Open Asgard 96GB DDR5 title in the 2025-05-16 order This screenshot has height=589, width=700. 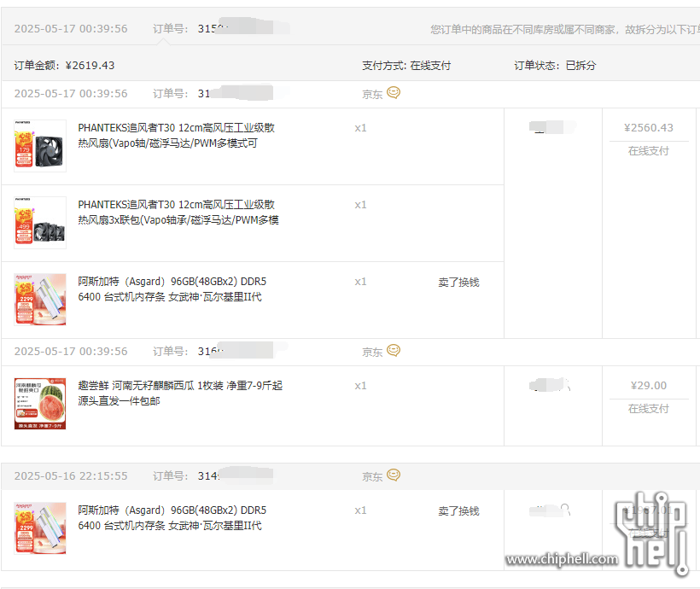coord(172,517)
